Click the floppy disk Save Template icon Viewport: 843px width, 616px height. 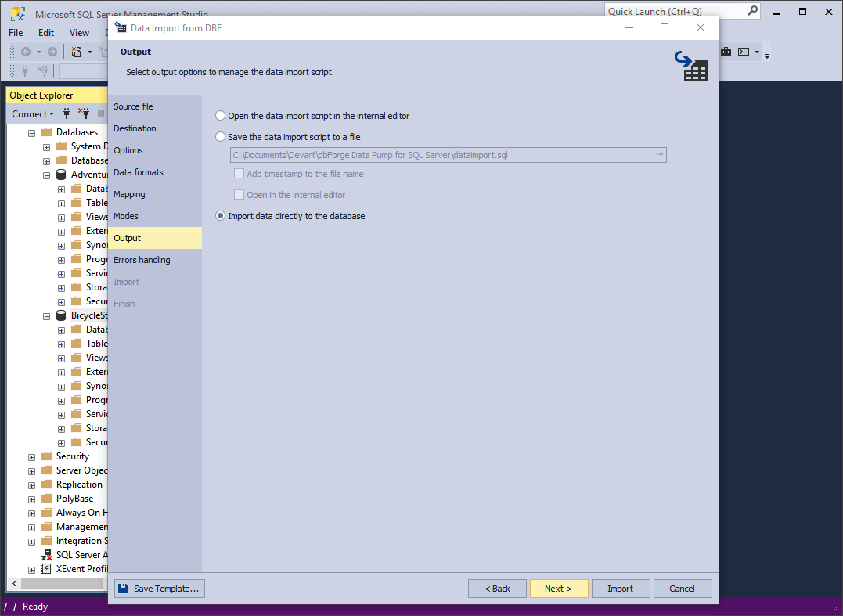pos(123,589)
